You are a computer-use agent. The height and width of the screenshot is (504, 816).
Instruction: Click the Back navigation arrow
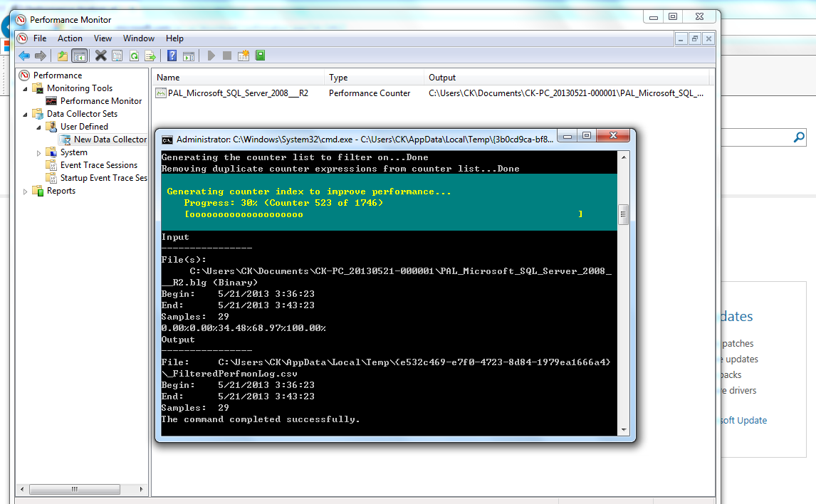pyautogui.click(x=23, y=56)
